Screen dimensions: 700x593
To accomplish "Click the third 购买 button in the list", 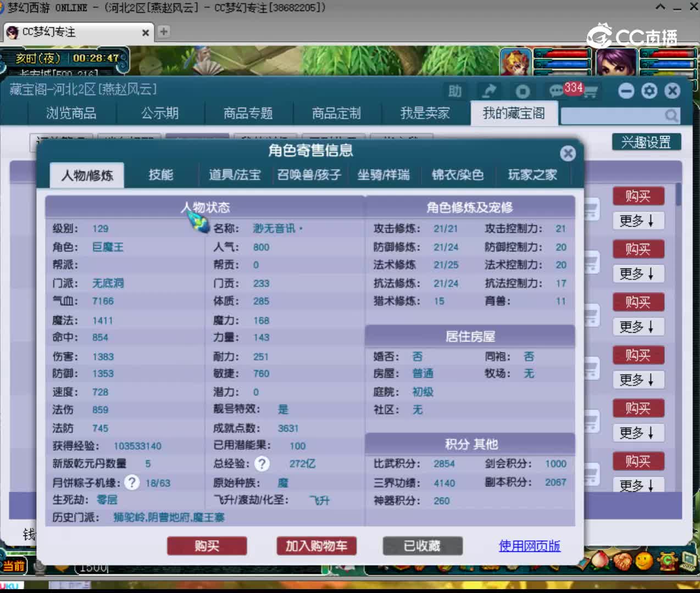I will pos(638,302).
